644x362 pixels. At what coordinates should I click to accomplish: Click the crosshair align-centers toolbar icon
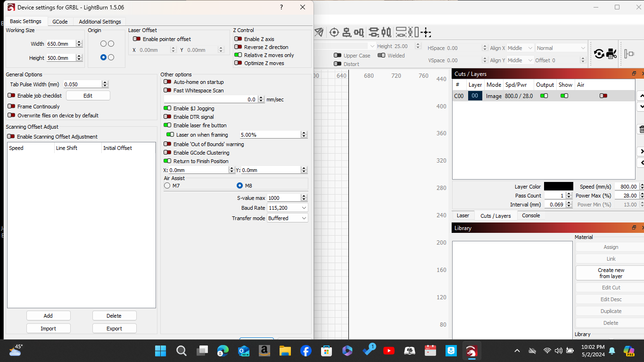point(334,32)
